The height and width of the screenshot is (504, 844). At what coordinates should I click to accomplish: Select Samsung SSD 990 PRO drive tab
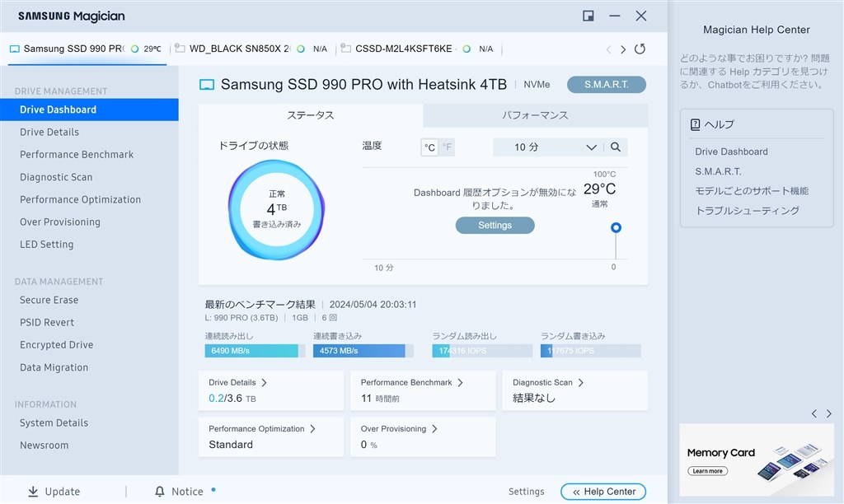tap(87, 49)
